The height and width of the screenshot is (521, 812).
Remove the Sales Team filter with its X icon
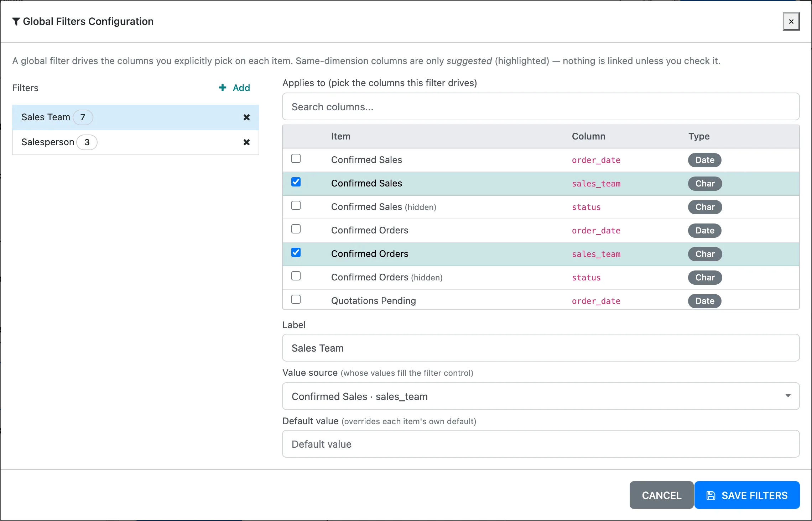tap(246, 117)
